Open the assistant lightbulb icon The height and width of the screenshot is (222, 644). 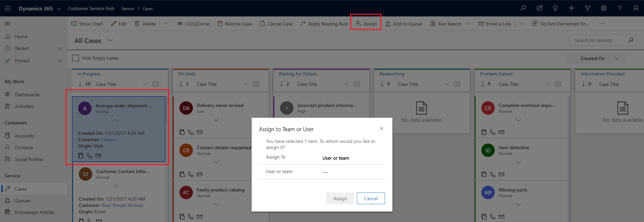555,8
